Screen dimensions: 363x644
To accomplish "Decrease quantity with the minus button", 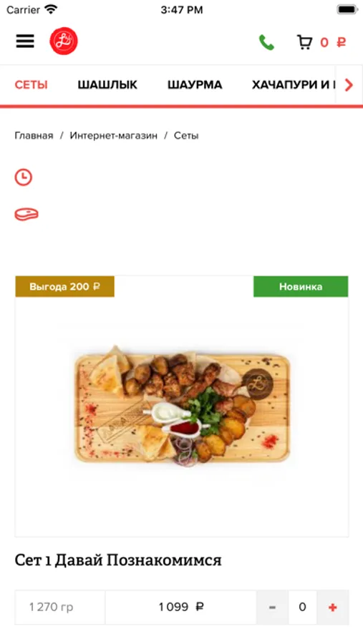I will 272,607.
